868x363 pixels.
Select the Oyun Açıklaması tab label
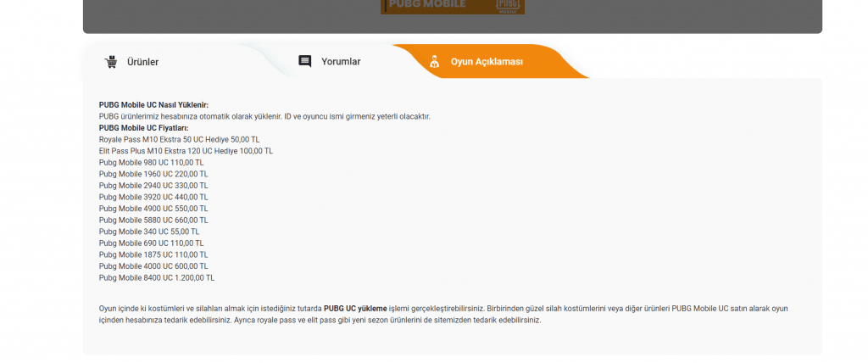coord(487,62)
